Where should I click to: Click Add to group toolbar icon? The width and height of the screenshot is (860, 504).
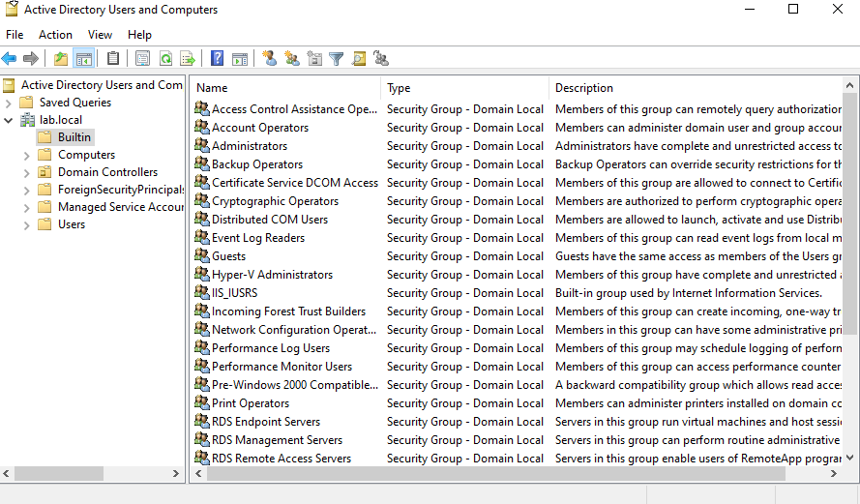pos(380,58)
